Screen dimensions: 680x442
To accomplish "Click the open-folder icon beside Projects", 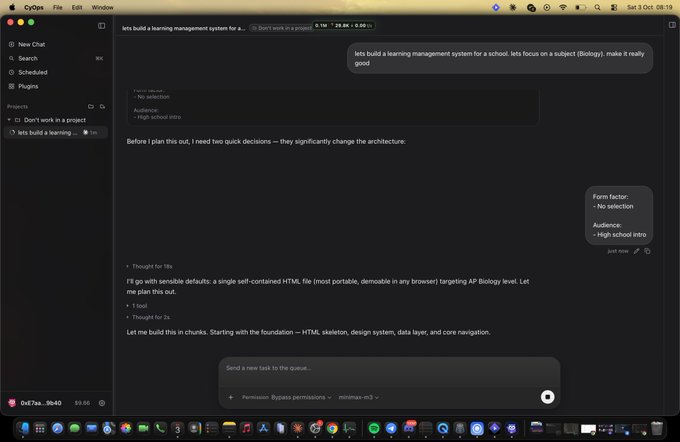I will pos(91,106).
